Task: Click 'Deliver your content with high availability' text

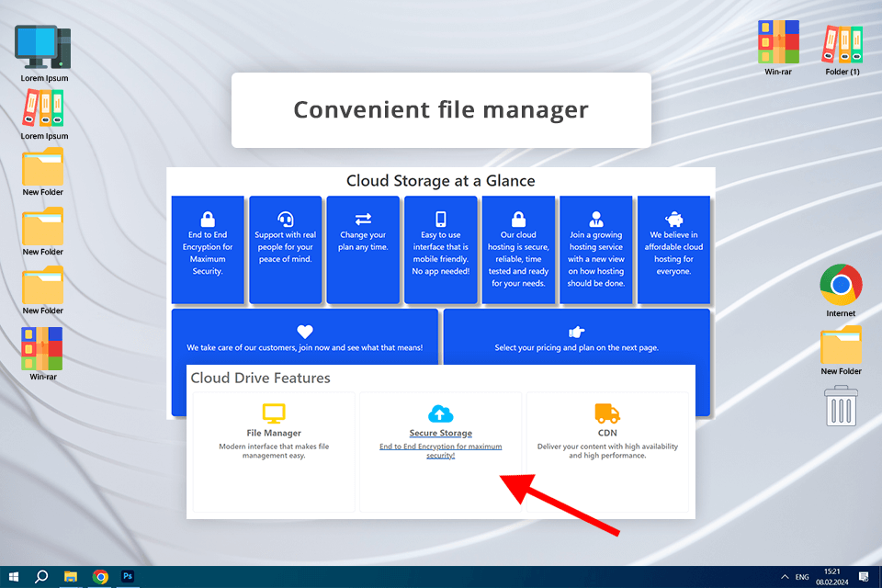Action: pyautogui.click(x=607, y=451)
